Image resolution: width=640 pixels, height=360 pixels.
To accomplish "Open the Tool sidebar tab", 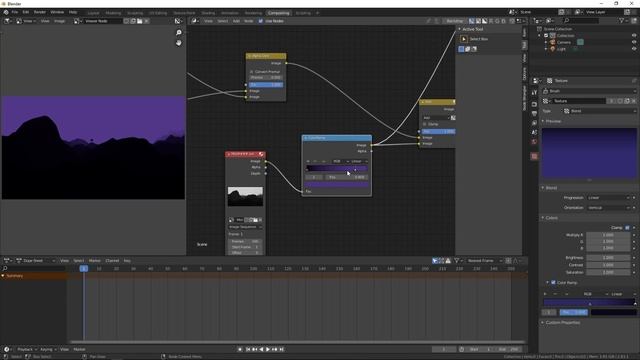I will (x=524, y=45).
